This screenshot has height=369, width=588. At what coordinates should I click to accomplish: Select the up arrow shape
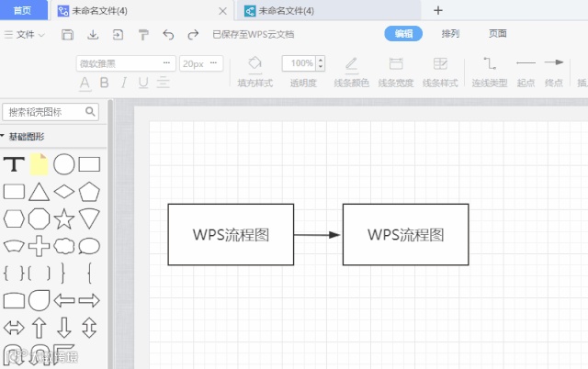click(x=39, y=328)
